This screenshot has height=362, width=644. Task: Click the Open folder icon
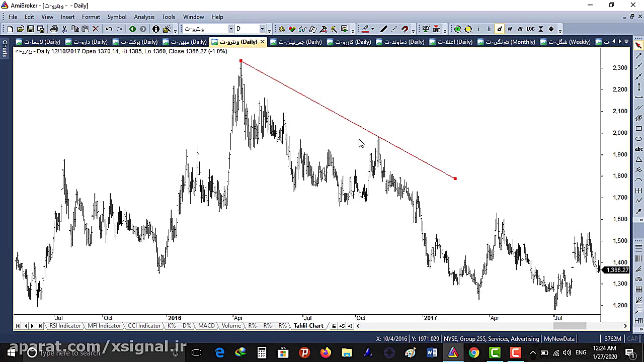pyautogui.click(x=20, y=29)
